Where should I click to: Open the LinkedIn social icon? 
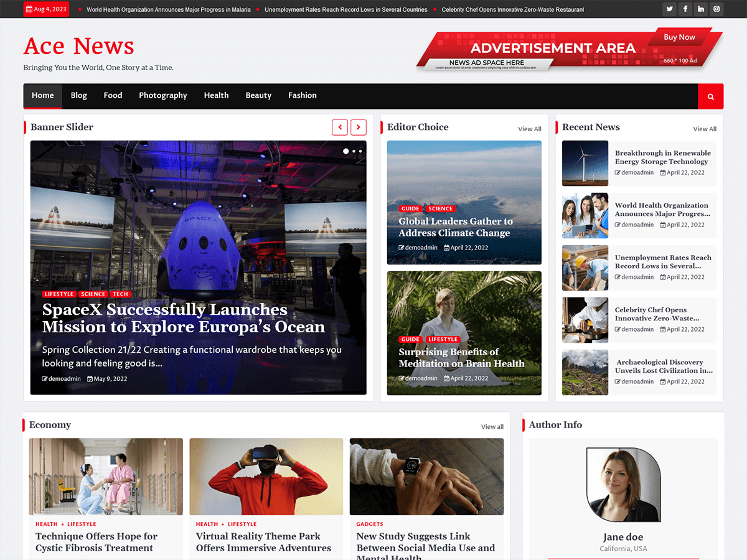point(701,9)
